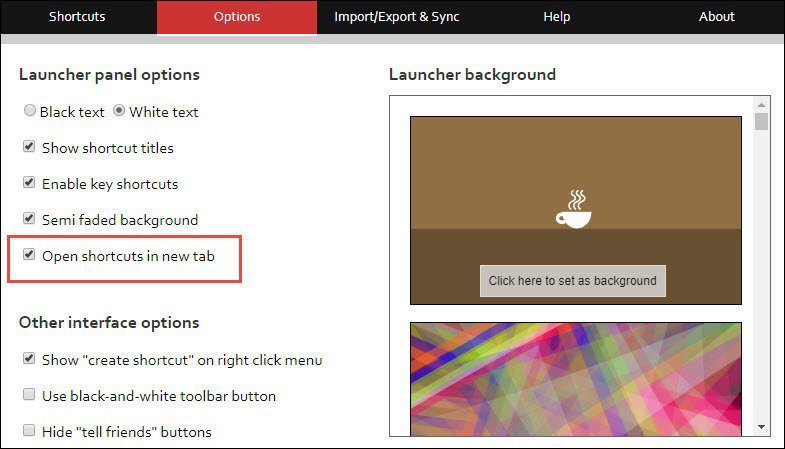Viewport: 785px width, 449px height.
Task: Toggle Open shortcuts in new tab
Action: tap(29, 255)
